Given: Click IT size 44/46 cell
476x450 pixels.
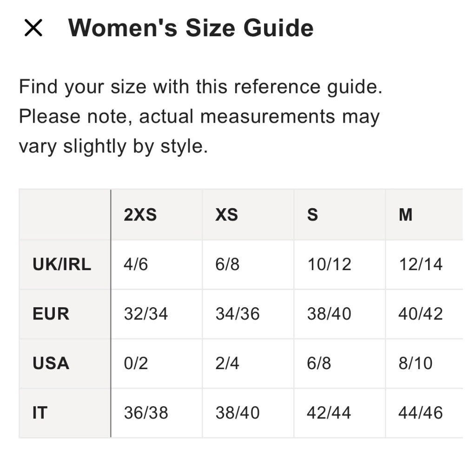Looking at the screenshot, I should pyautogui.click(x=421, y=413).
